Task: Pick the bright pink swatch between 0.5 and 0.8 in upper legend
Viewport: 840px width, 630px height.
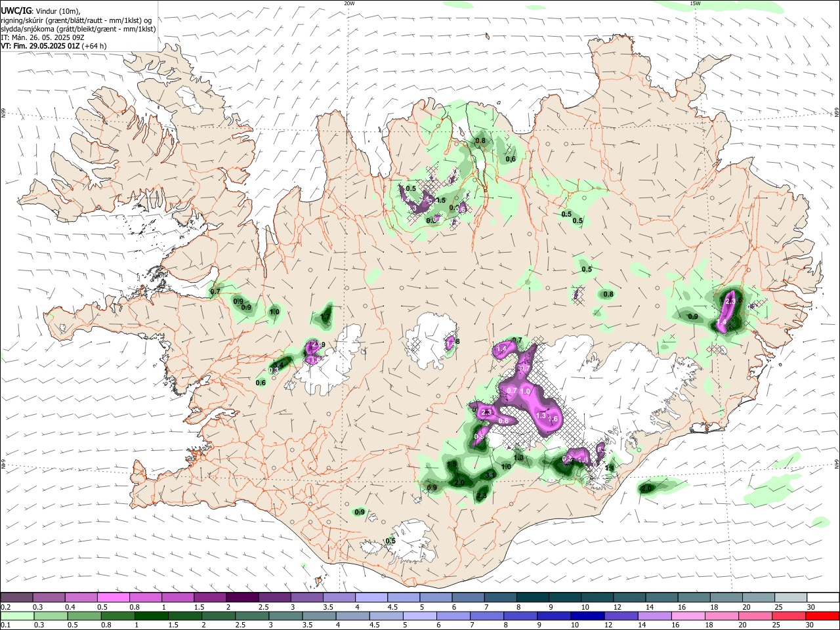Action: [x=113, y=597]
